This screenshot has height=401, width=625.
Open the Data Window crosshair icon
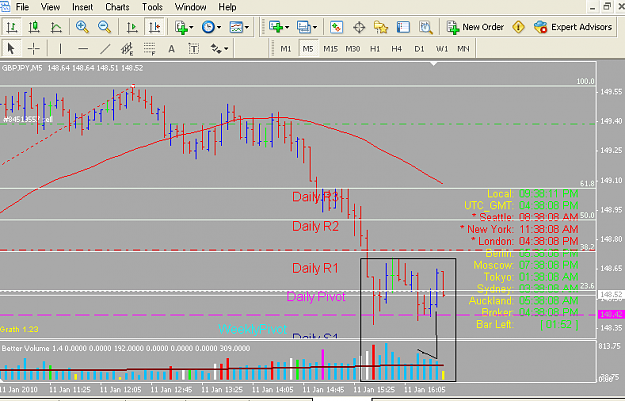tap(359, 27)
